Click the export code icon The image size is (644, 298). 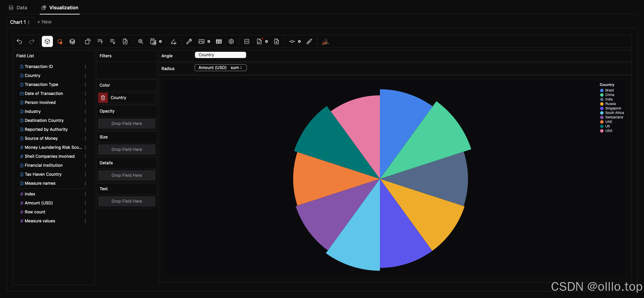(x=247, y=41)
